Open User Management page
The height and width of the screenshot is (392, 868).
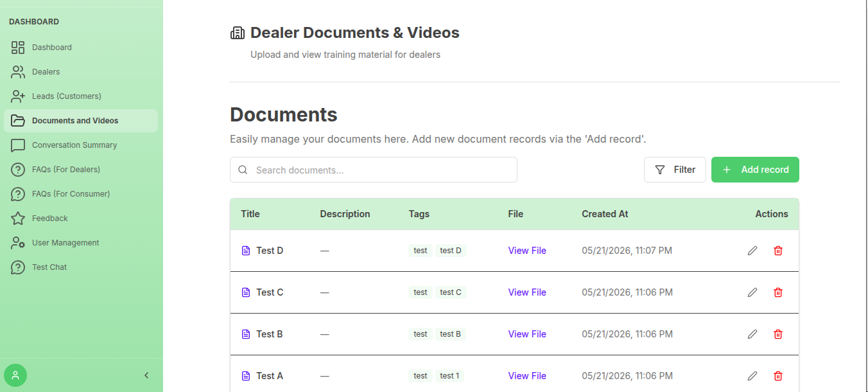click(x=81, y=243)
